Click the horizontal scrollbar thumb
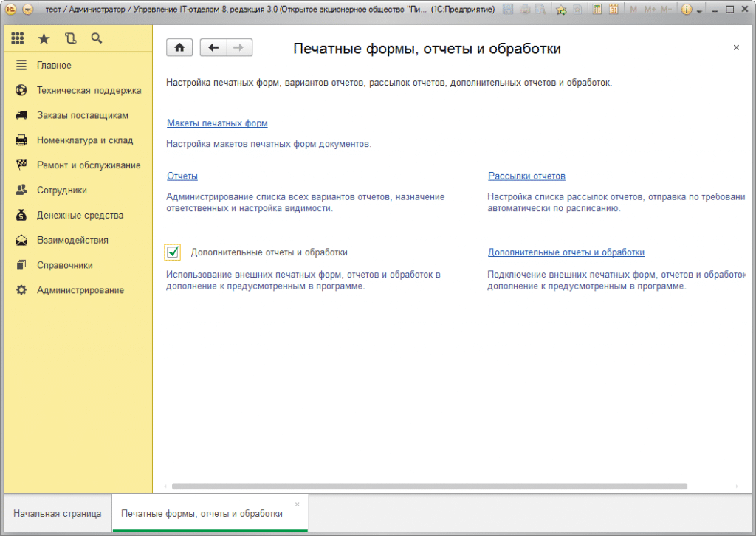756x536 pixels. click(x=429, y=487)
